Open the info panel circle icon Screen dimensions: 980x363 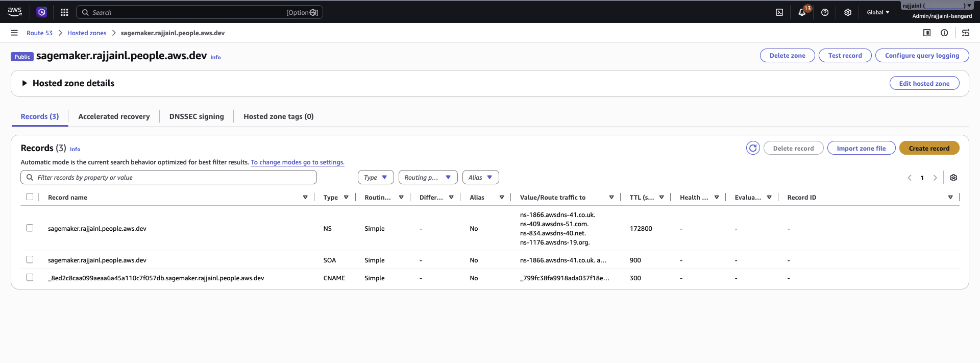tap(944, 33)
